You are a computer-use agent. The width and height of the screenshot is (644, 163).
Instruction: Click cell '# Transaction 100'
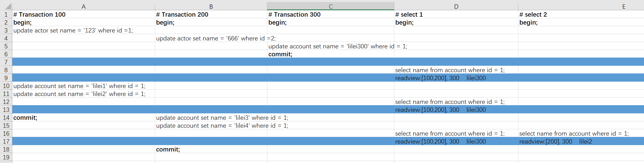pyautogui.click(x=83, y=14)
